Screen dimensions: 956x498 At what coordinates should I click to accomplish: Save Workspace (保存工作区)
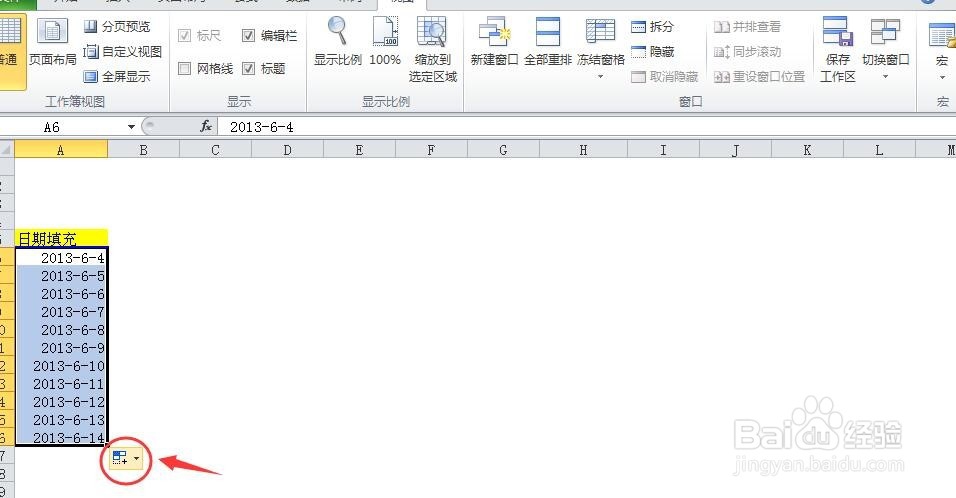(x=837, y=50)
